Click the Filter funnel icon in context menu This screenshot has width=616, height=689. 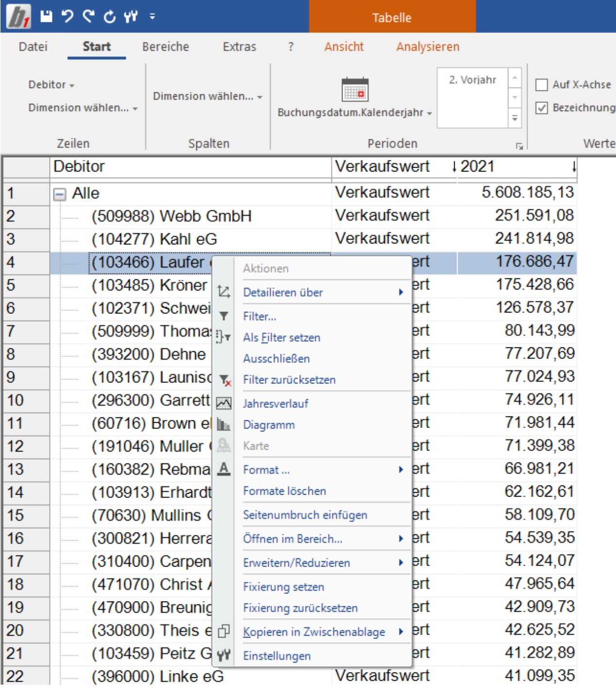[x=224, y=316]
